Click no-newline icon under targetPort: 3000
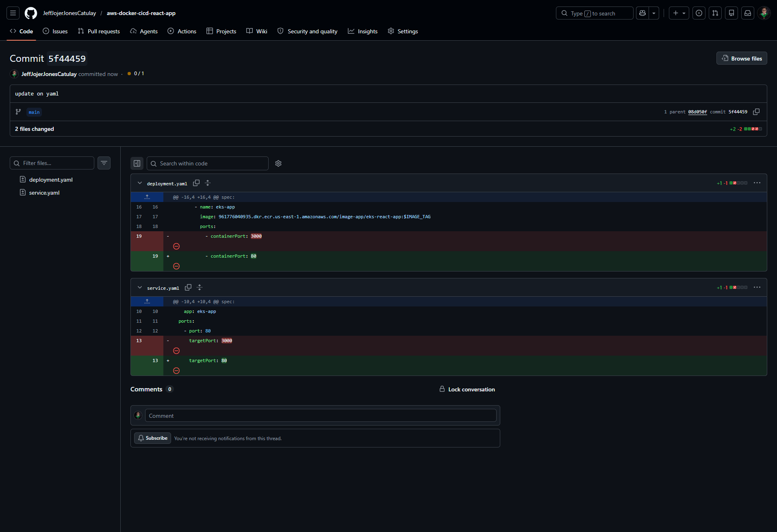Viewport: 777px width, 532px height. click(x=176, y=351)
